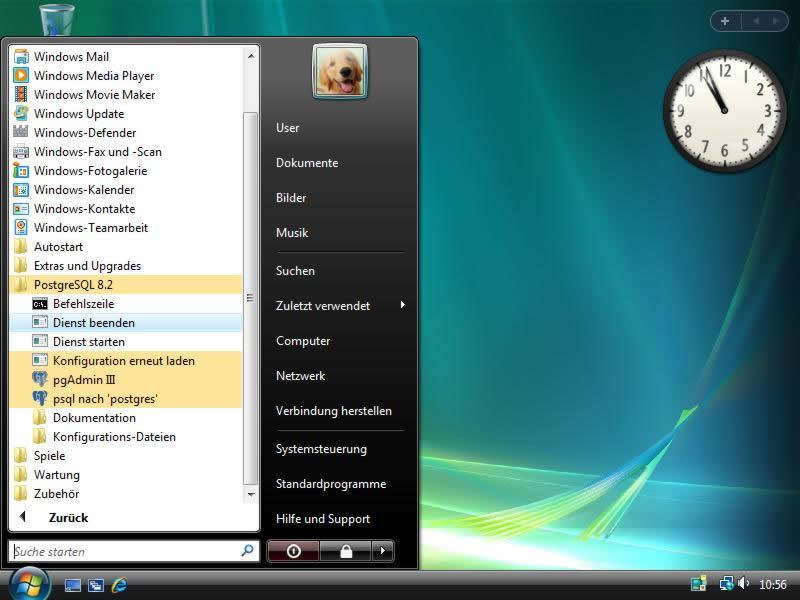The image size is (800, 600).
Task: Expand the Autostart folder
Action: pyautogui.click(x=126, y=247)
